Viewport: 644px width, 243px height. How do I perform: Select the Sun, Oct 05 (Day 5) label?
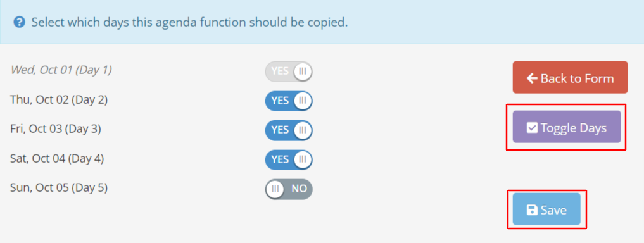[59, 188]
